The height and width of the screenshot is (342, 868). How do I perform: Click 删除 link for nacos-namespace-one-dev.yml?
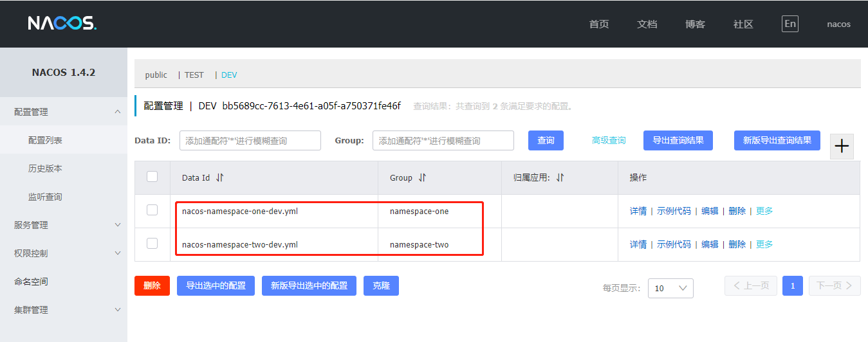tap(737, 211)
